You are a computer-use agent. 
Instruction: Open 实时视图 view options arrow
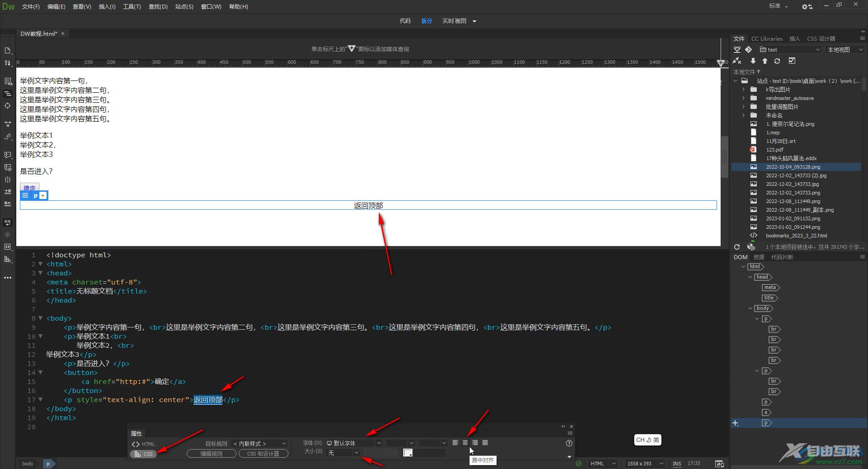coord(474,21)
